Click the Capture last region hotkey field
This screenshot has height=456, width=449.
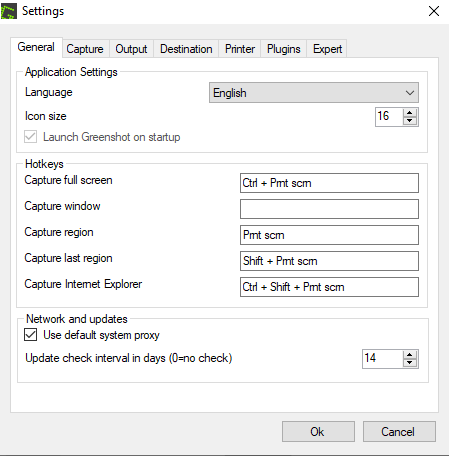329,261
